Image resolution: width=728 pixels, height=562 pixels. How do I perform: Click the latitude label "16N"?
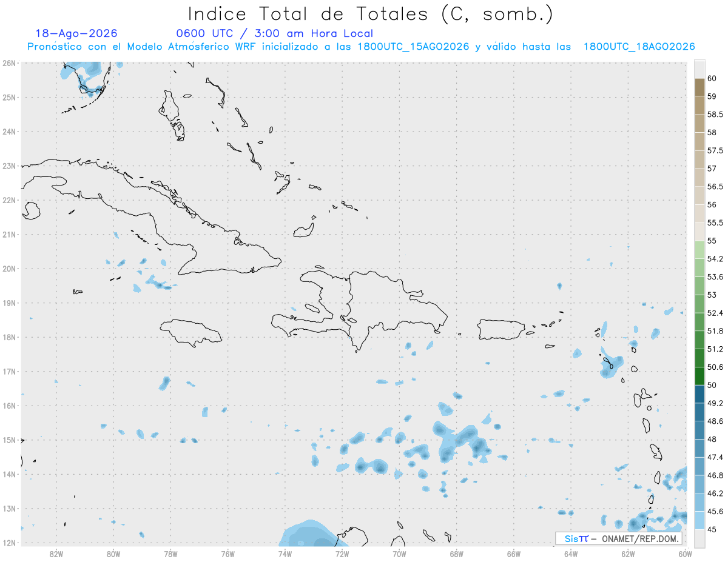(9, 406)
